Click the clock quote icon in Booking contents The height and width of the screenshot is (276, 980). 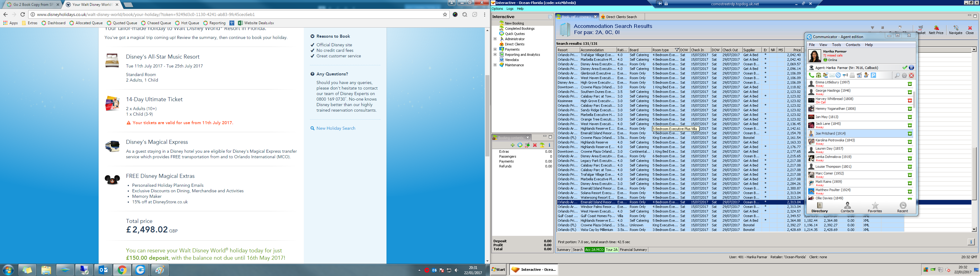click(x=520, y=145)
